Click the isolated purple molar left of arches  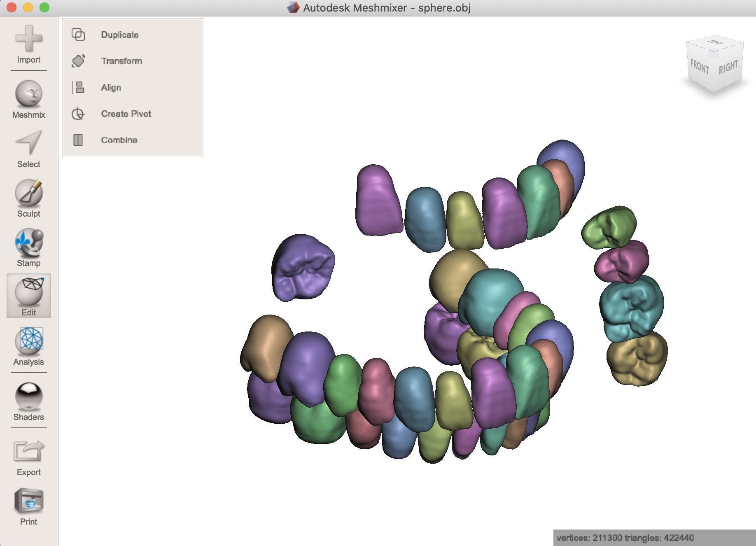click(x=303, y=267)
